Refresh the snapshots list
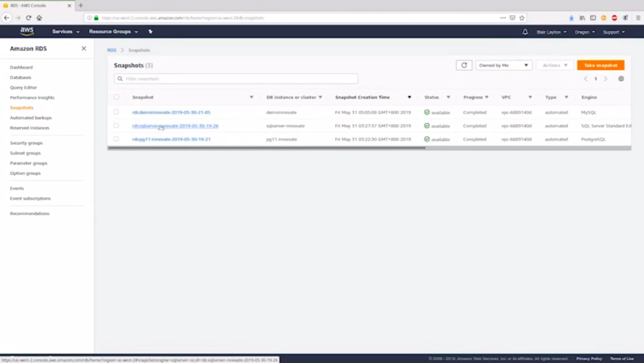The image size is (644, 363). (464, 65)
